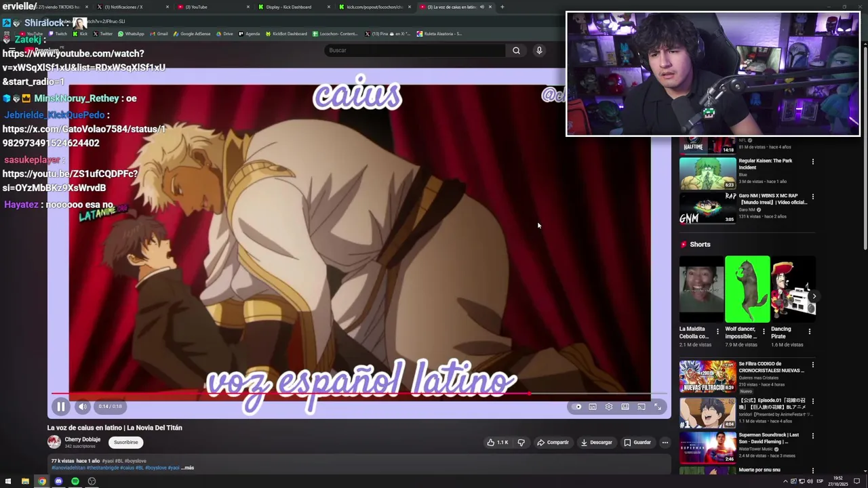Open Cherry Doblaje channel avatar
This screenshot has height=488, width=868.
click(x=54, y=442)
